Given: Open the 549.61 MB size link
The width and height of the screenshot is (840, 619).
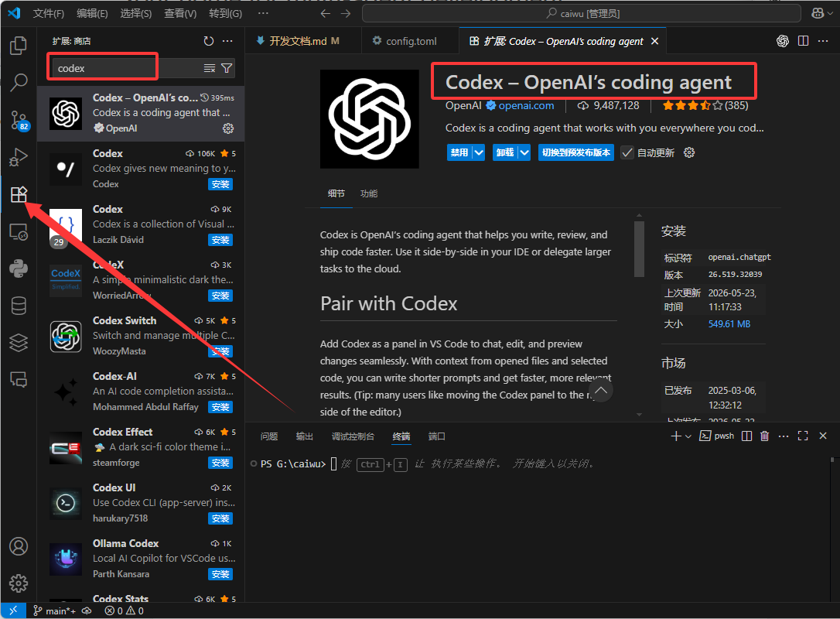Looking at the screenshot, I should point(729,324).
